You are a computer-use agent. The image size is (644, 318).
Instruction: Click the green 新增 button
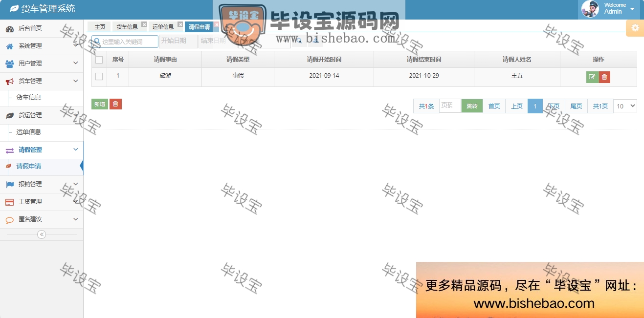click(100, 104)
